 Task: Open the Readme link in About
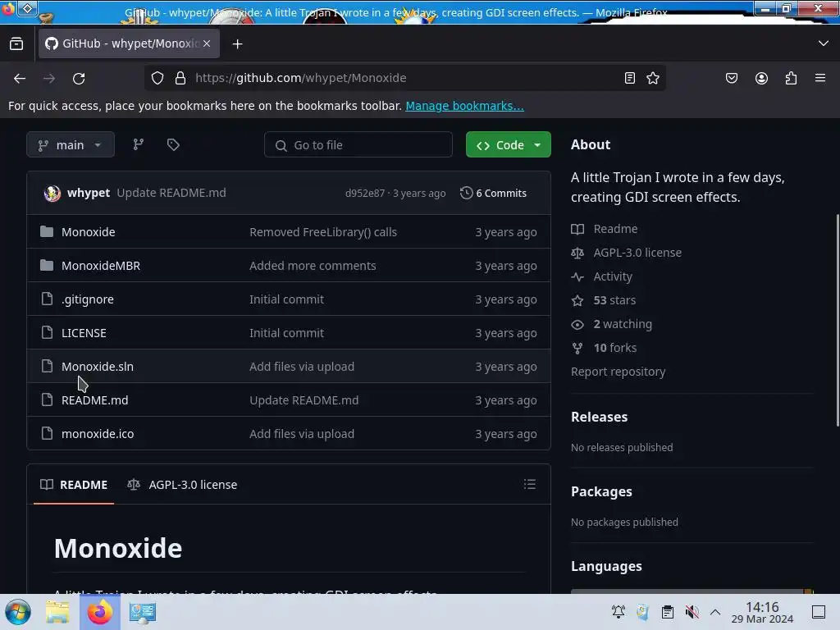point(605,229)
